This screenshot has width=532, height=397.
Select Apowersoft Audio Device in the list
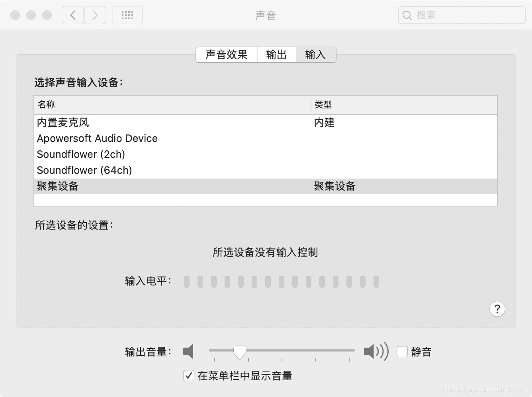pyautogui.click(x=266, y=138)
